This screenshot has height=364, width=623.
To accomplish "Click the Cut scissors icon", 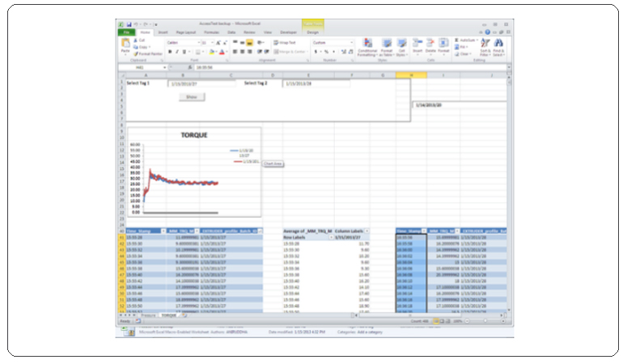I will tap(135, 40).
